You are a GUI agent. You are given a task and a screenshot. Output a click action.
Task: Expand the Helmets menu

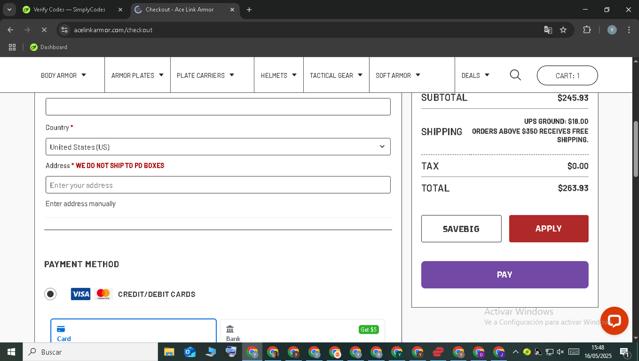point(278,75)
